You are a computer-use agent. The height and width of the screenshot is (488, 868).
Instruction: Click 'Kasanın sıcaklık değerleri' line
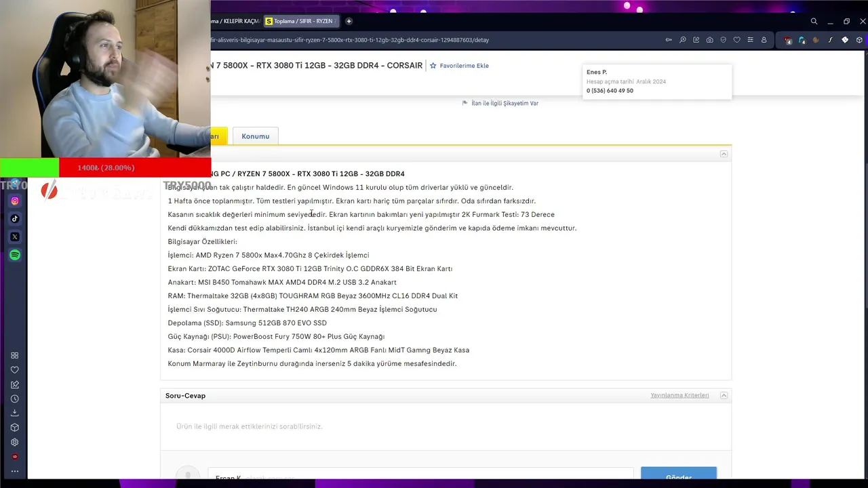[361, 214]
